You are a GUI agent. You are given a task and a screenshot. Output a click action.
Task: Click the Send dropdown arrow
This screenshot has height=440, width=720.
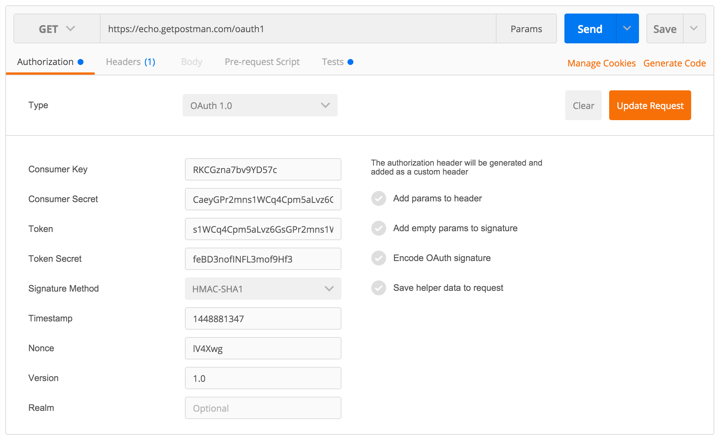coord(627,28)
